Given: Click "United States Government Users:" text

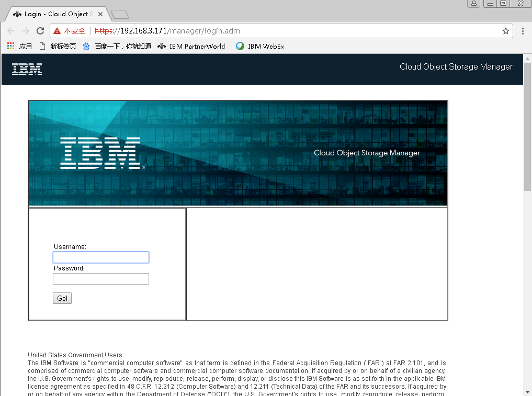Looking at the screenshot, I should [76, 355].
